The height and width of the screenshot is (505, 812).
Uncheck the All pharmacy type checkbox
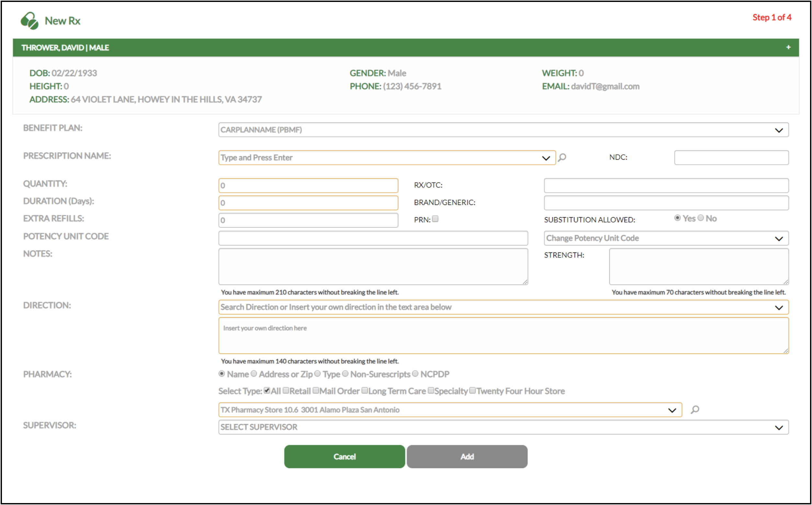pos(266,390)
